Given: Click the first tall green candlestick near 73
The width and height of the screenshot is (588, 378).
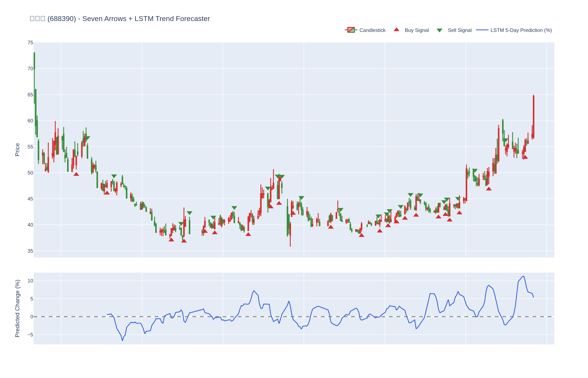Looking at the screenshot, I should tap(34, 61).
